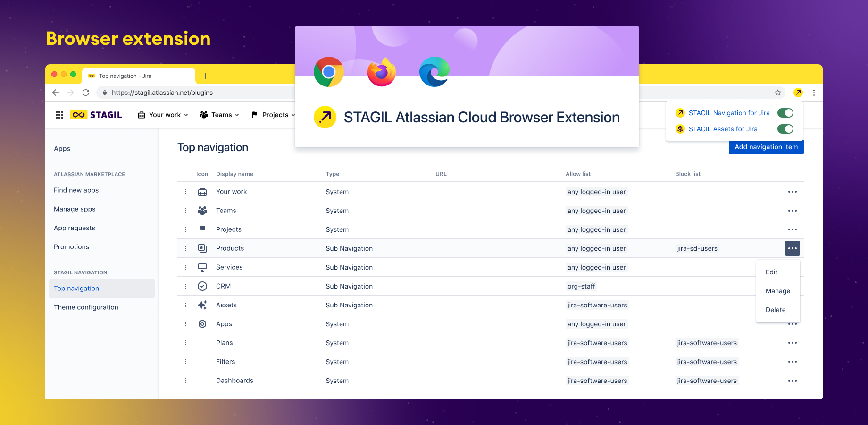Screen dimensions: 868x425
Task: Click the Assets row sparkle icon
Action: coord(202,305)
